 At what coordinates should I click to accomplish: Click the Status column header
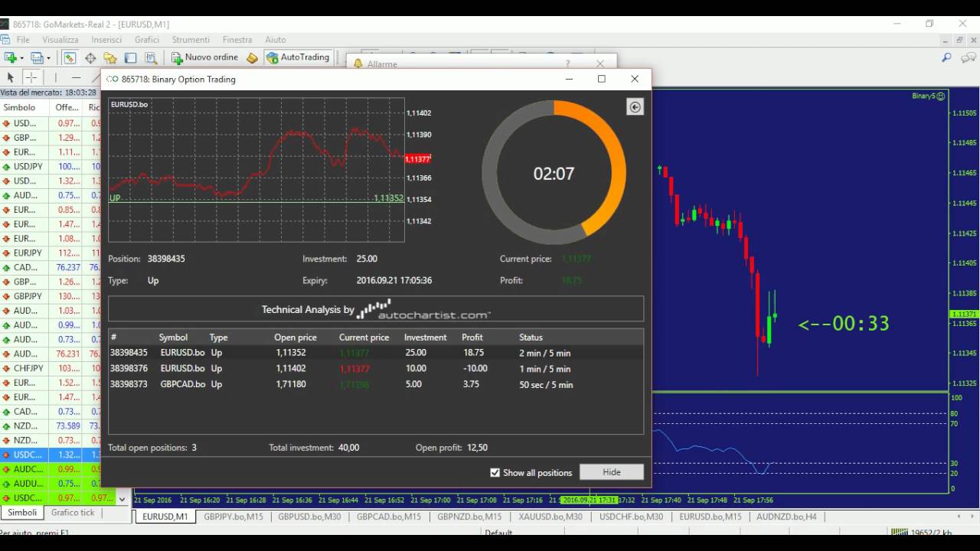[531, 337]
